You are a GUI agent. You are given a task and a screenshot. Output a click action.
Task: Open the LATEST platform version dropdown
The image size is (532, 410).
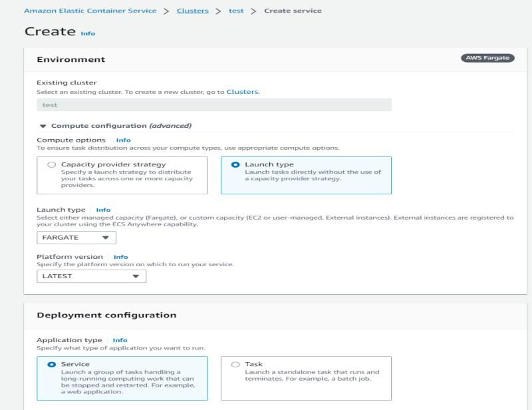click(x=91, y=276)
